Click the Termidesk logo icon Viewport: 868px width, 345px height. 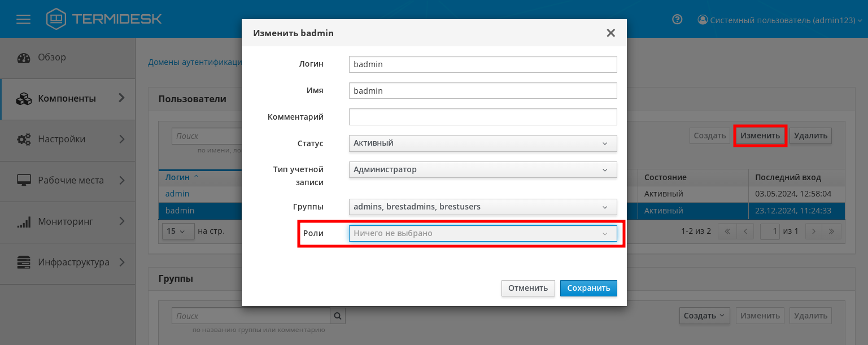tap(56, 19)
